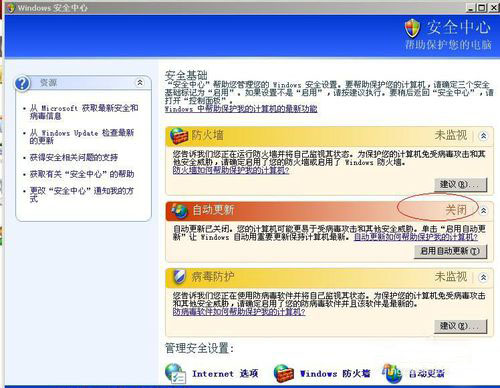Open link 防病毒软件如何帮助保护我的计算机?
This screenshot has width=500, height=388.
coord(239,312)
